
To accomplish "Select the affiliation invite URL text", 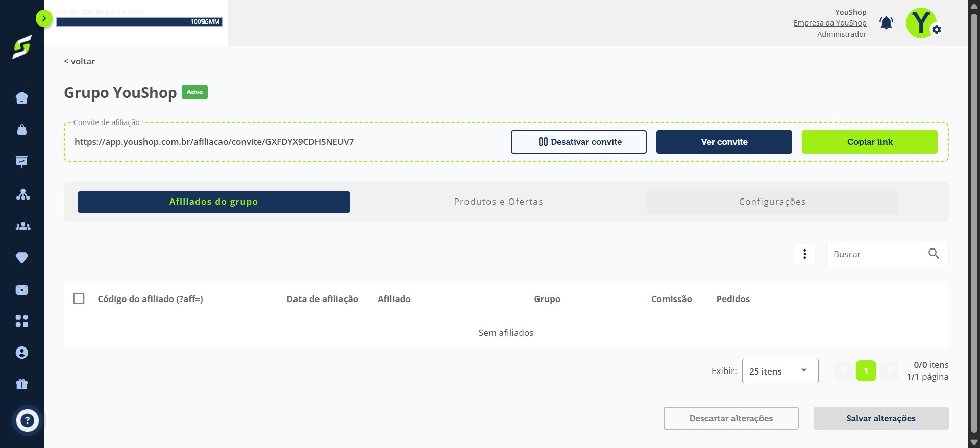I will (214, 142).
